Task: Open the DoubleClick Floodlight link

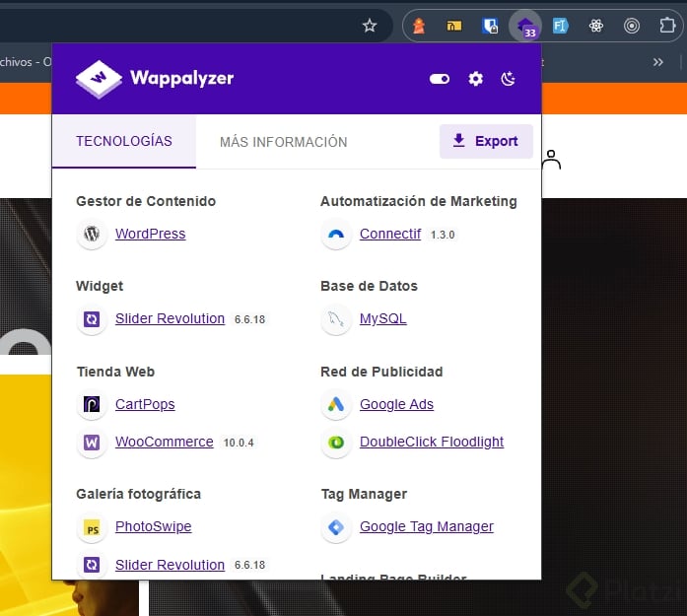Action: pyautogui.click(x=432, y=442)
